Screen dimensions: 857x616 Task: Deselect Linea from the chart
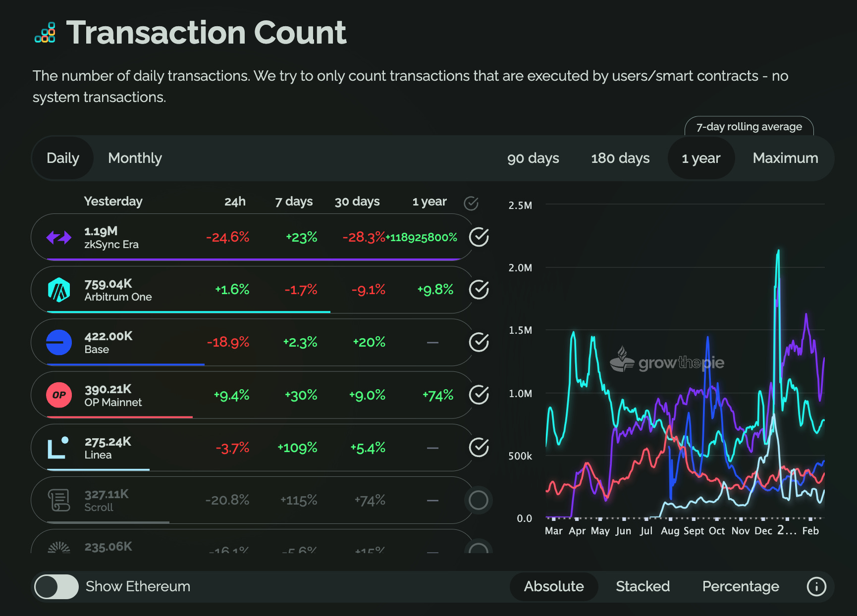(x=479, y=447)
